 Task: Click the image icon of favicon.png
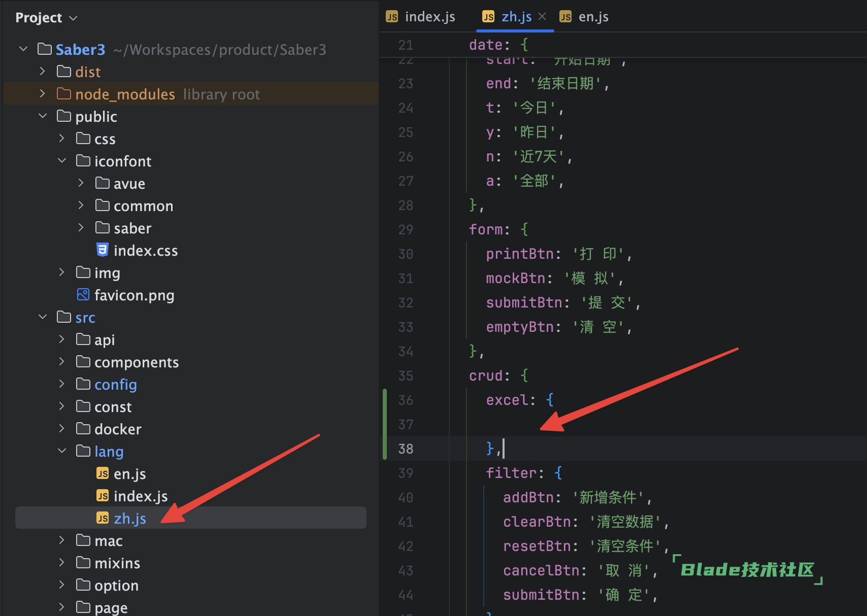[83, 294]
